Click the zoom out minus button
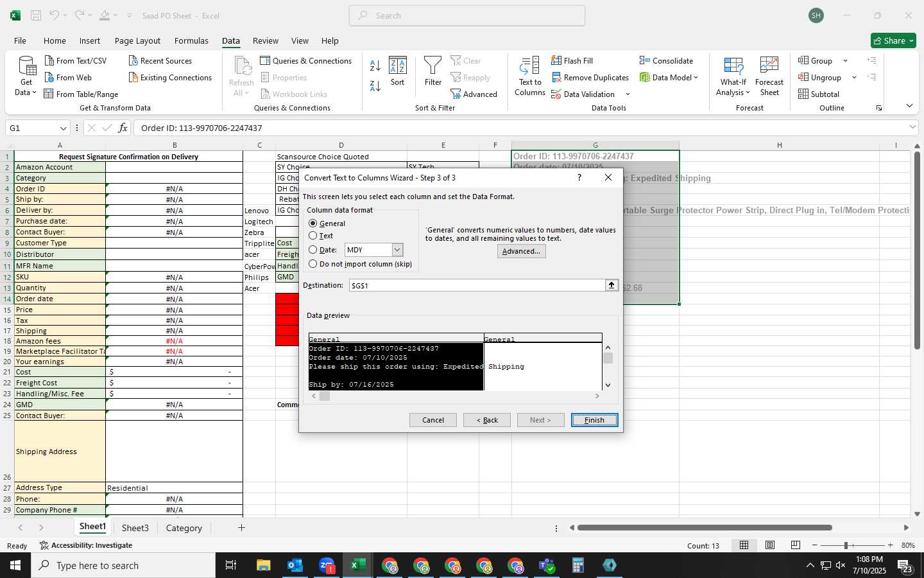Screen dimensions: 924x578 815,545
